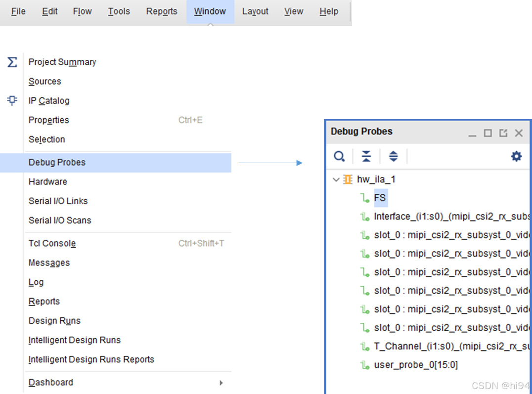Click the IP Catalog chip icon
The height and width of the screenshot is (394, 532).
pos(12,100)
